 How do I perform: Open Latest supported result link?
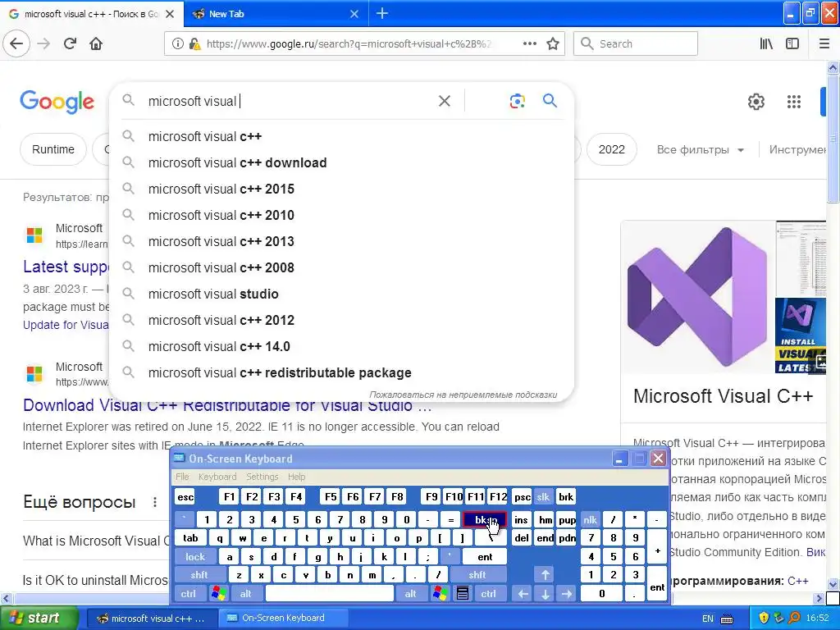click(x=66, y=267)
